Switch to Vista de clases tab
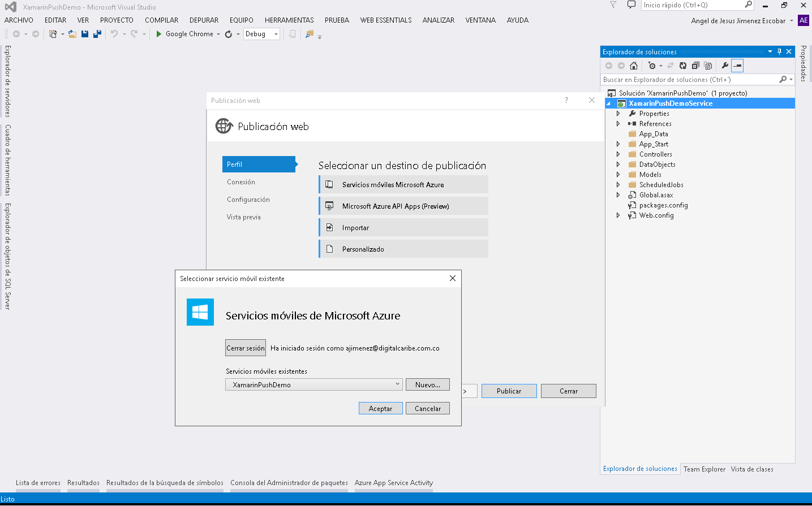The image size is (812, 506). click(751, 469)
